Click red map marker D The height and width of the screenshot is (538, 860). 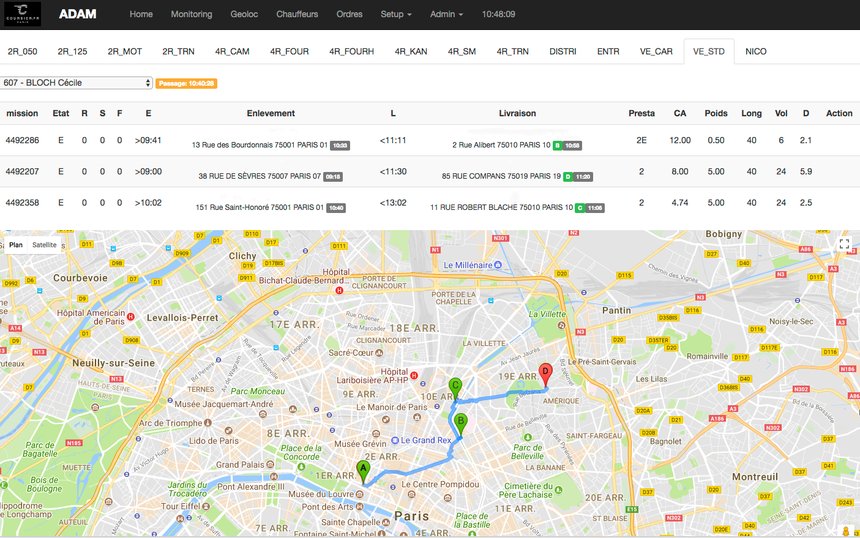545,375
